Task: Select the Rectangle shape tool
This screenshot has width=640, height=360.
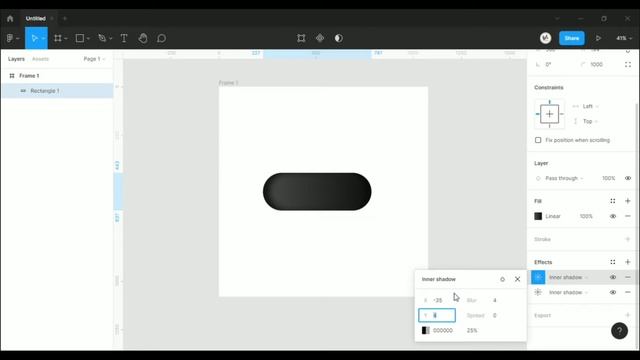Action: pyautogui.click(x=80, y=38)
